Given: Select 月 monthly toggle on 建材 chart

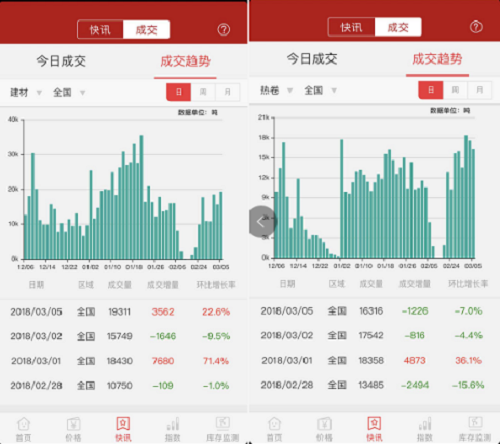Looking at the screenshot, I should point(228,92).
